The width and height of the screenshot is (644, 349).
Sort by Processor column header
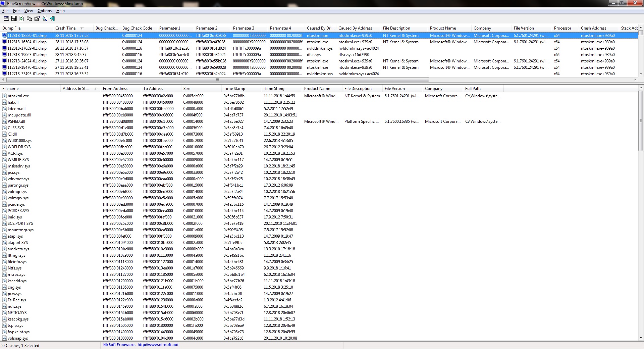[565, 28]
